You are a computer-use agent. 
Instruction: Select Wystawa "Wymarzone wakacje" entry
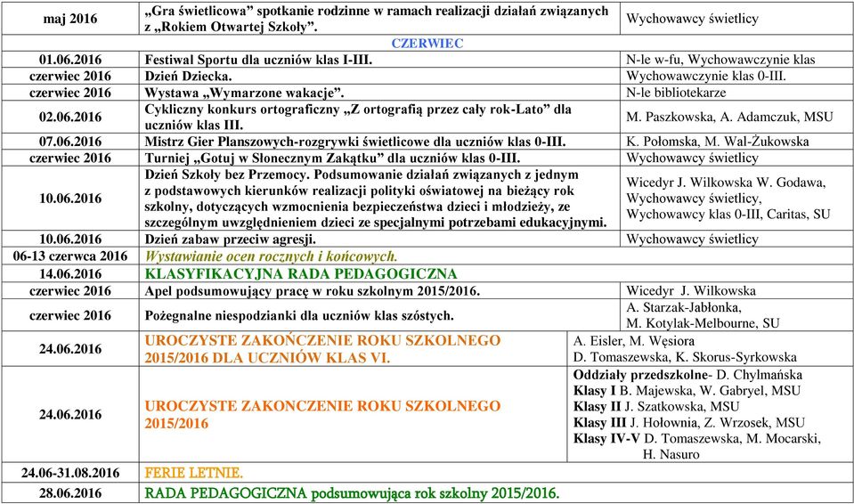tap(244, 93)
